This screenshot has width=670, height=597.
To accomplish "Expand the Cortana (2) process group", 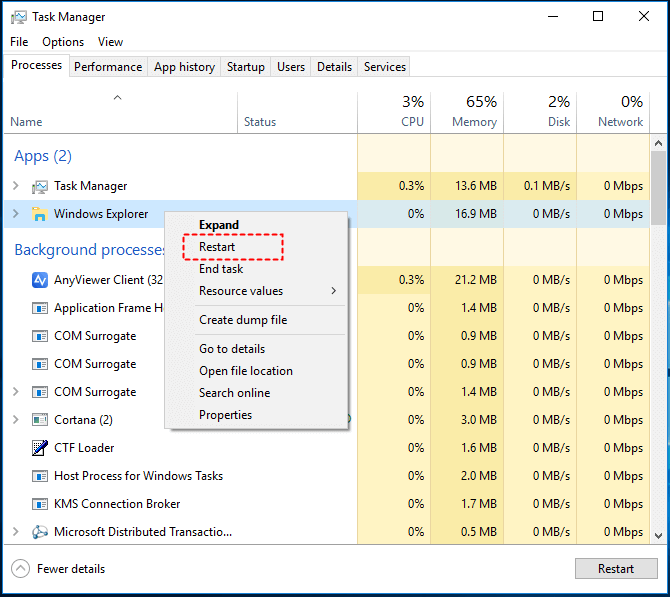I will click(x=15, y=420).
